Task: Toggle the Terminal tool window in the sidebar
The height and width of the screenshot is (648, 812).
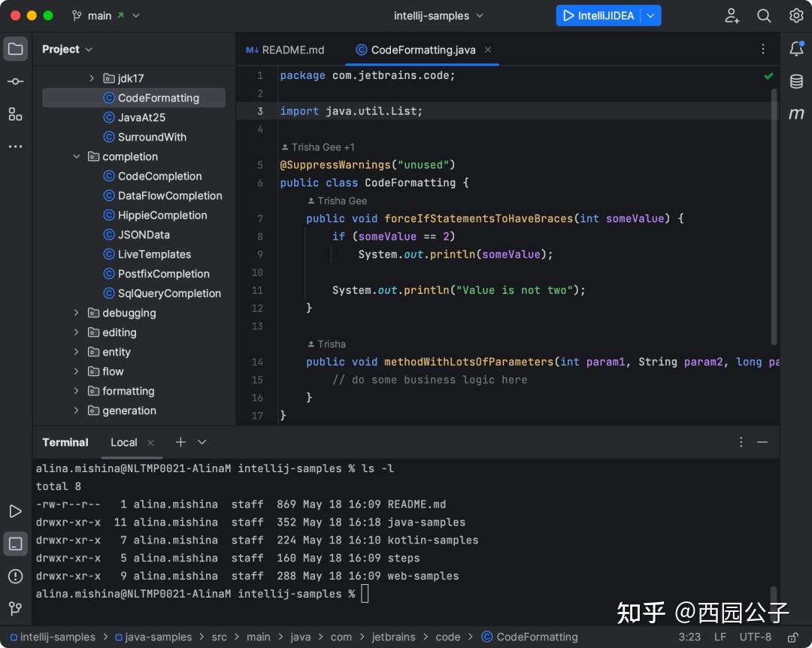Action: 15,544
